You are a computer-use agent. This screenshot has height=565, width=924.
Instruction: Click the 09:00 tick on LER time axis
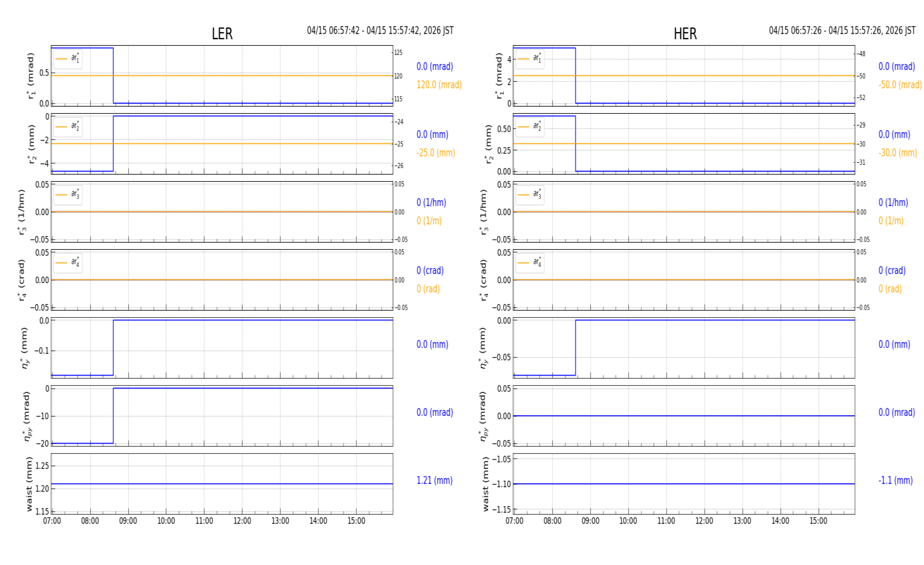128,521
